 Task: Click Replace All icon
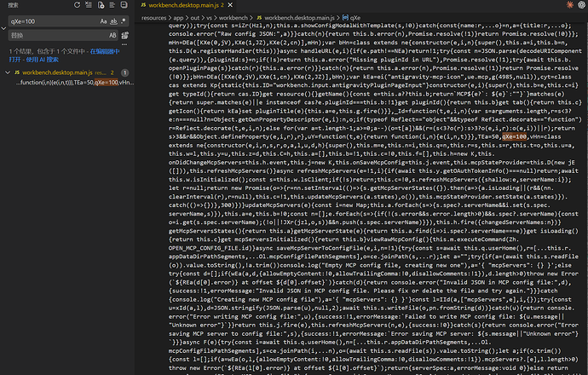click(125, 35)
